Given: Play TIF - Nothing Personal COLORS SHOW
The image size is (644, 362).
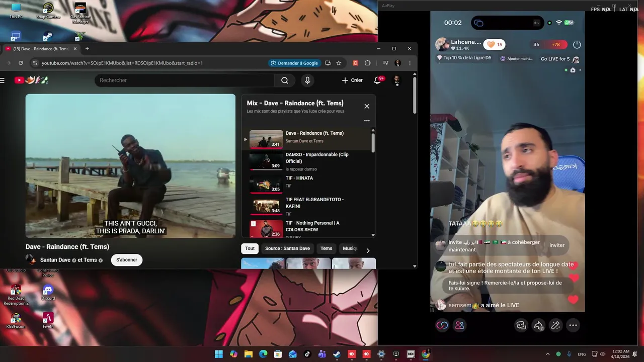Looking at the screenshot, I should (x=307, y=228).
